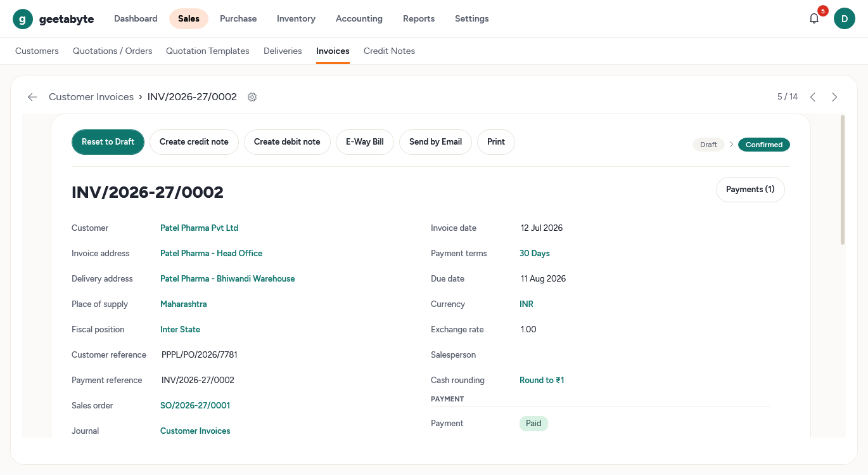Open the Accounting menu

[359, 19]
